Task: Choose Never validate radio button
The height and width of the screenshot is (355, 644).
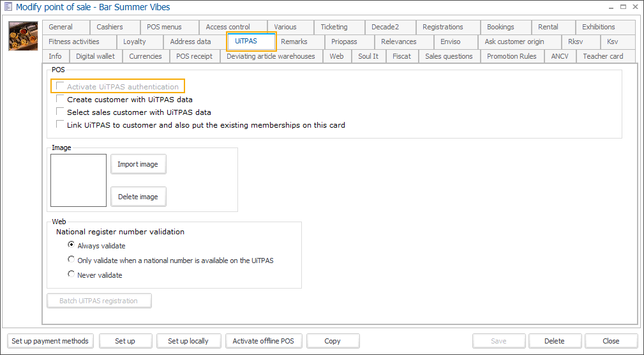Action: (71, 275)
